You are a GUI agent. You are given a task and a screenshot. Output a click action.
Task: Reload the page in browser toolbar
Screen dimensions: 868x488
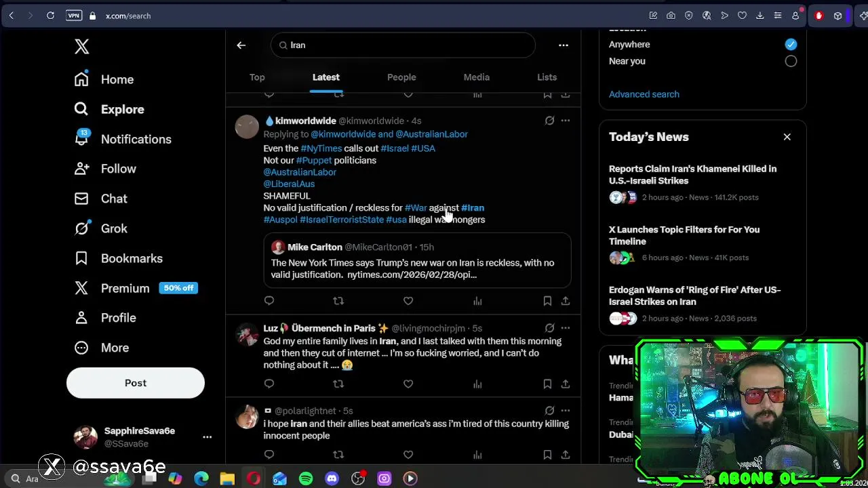(50, 16)
